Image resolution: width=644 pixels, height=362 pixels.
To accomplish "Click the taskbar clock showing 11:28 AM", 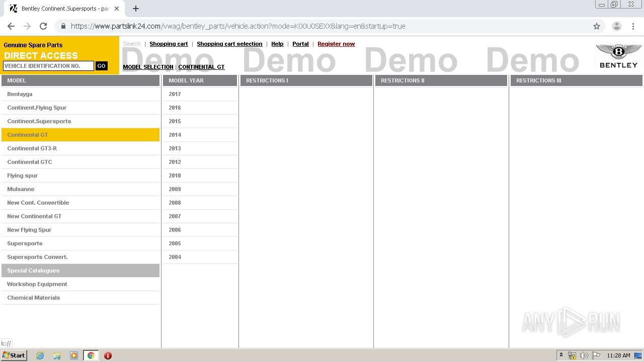I will (618, 355).
